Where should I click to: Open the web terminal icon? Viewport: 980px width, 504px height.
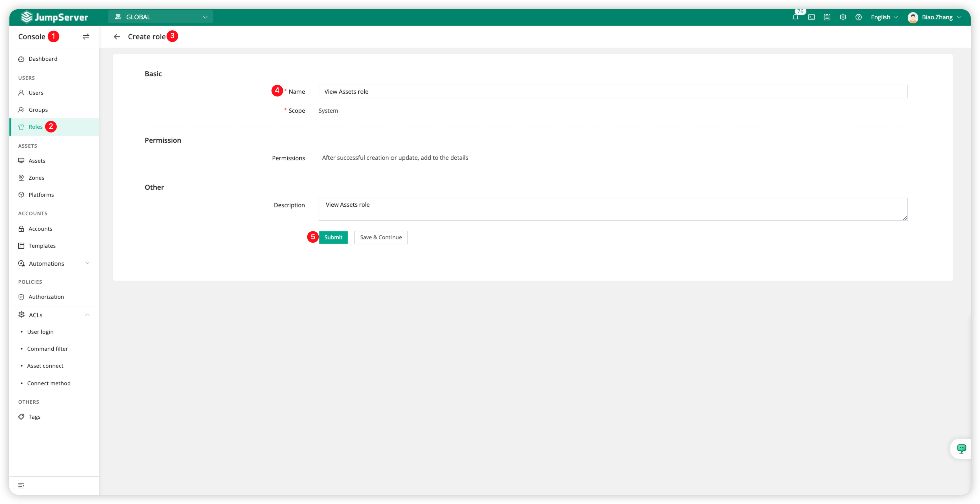point(811,17)
